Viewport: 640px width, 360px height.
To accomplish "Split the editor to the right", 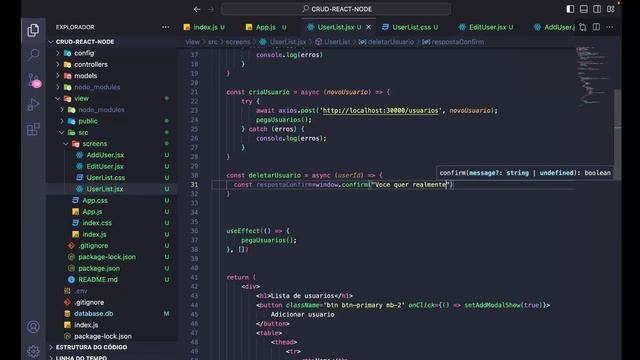I will pyautogui.click(x=596, y=27).
